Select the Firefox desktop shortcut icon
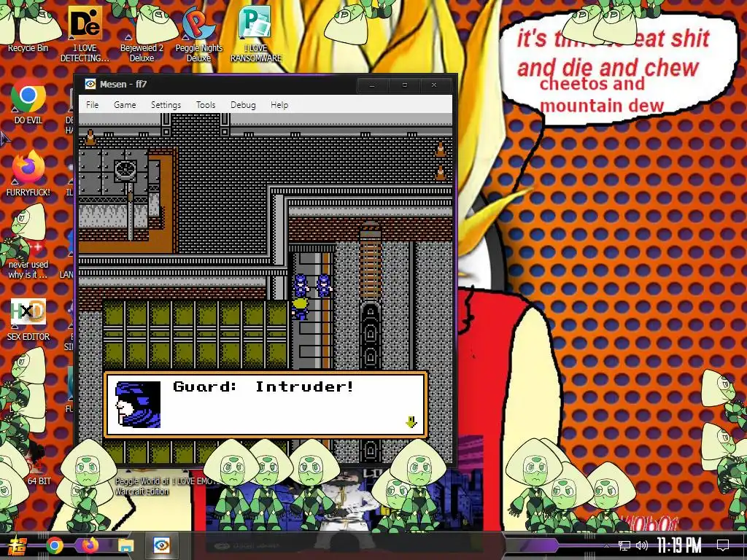Screen dimensions: 747x560 (x=28, y=172)
